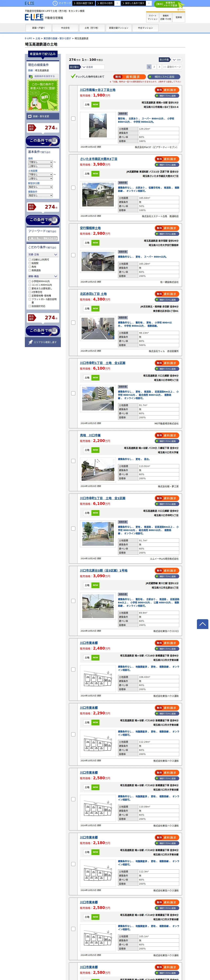
Task: Select 中古マンション navigation tab
Action: pyautogui.click(x=145, y=28)
